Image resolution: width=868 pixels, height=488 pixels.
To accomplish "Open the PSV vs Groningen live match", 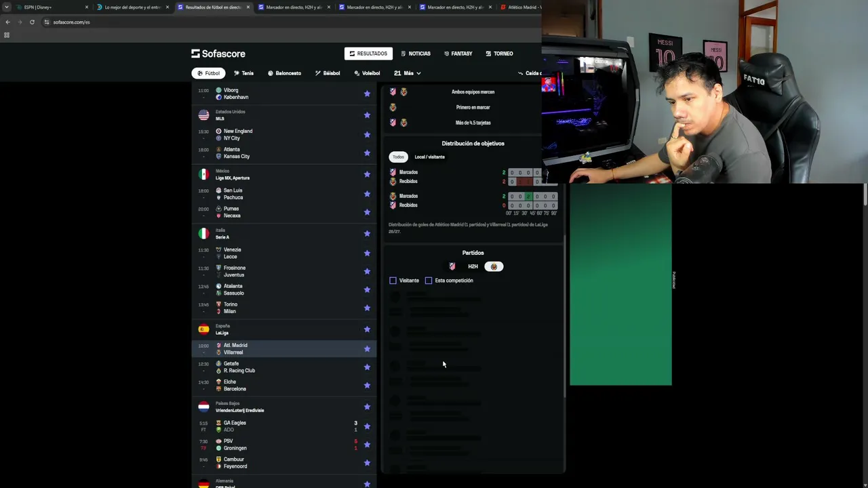I will tap(285, 445).
